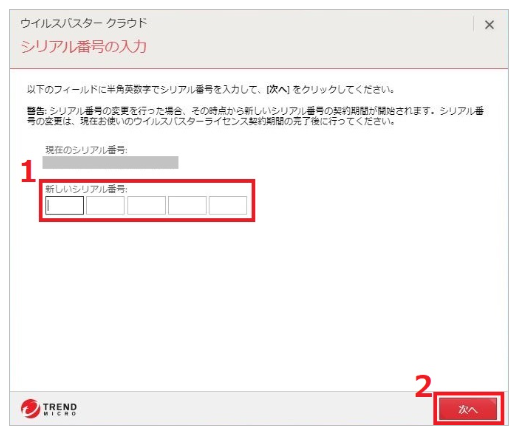Image resolution: width=524 pixels, height=443 pixels.
Task: Click the masked current serial number bar
Action: 110,162
